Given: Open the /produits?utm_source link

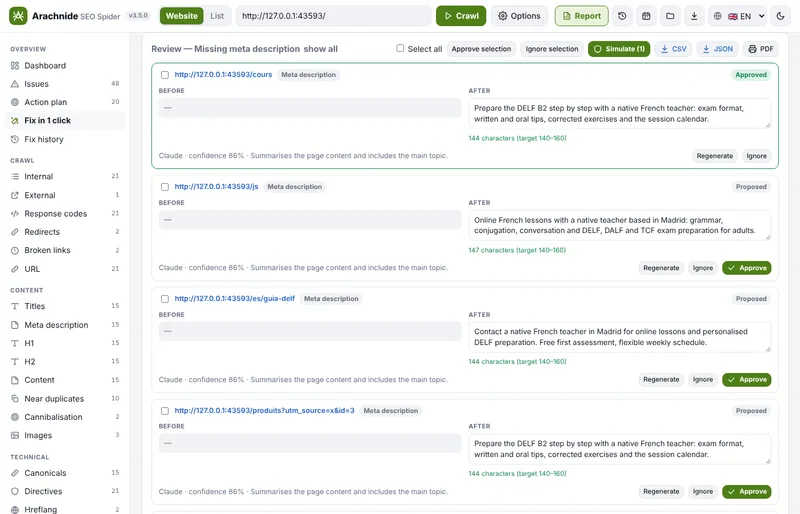Looking at the screenshot, I should click(264, 410).
